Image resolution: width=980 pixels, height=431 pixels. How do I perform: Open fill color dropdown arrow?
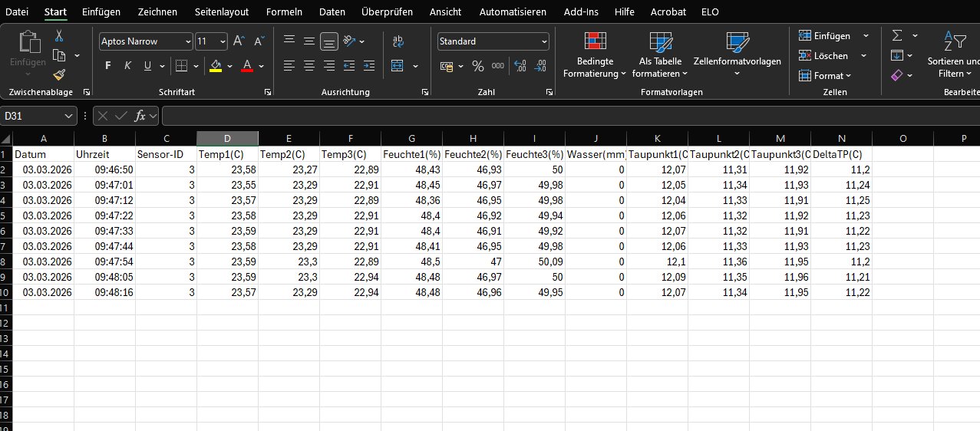tap(231, 66)
